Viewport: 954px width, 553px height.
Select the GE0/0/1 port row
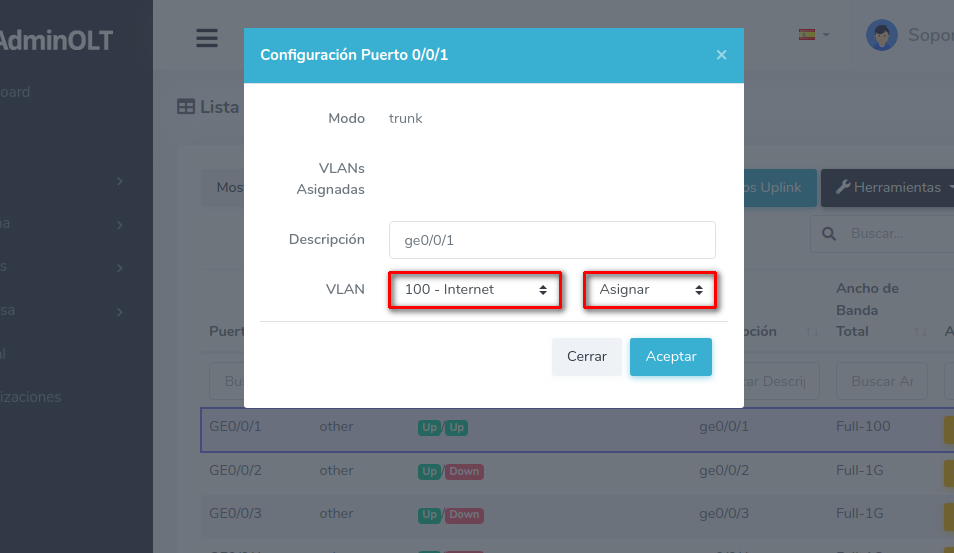pos(235,427)
